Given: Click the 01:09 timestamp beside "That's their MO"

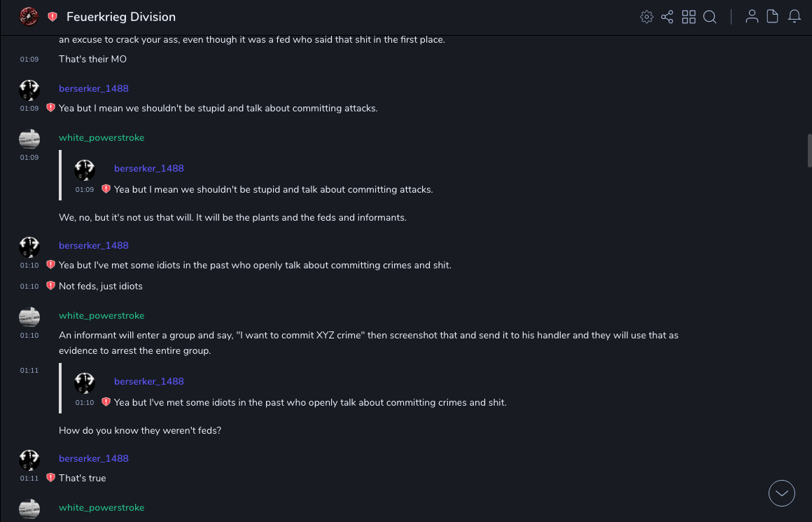Looking at the screenshot, I should point(29,60).
